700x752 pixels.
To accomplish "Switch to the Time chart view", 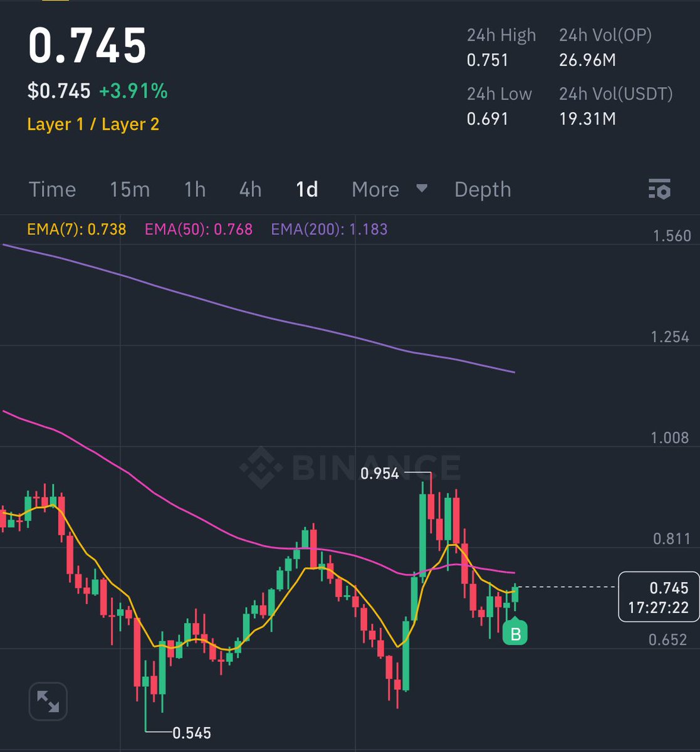I will point(52,189).
